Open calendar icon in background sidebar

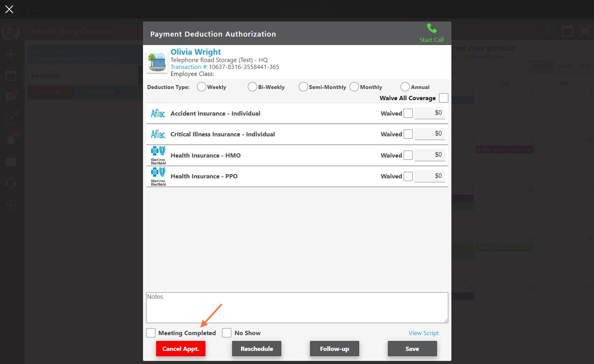pyautogui.click(x=11, y=75)
